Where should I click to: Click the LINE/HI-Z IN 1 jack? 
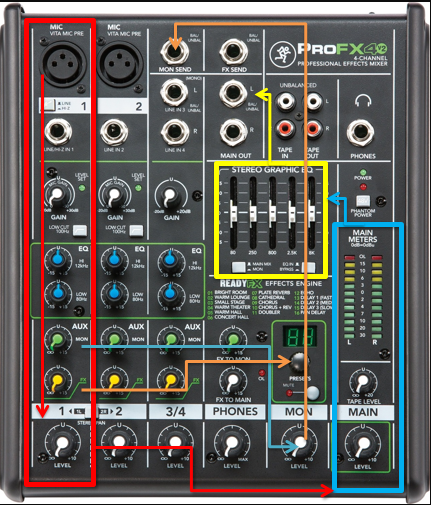pos(58,132)
